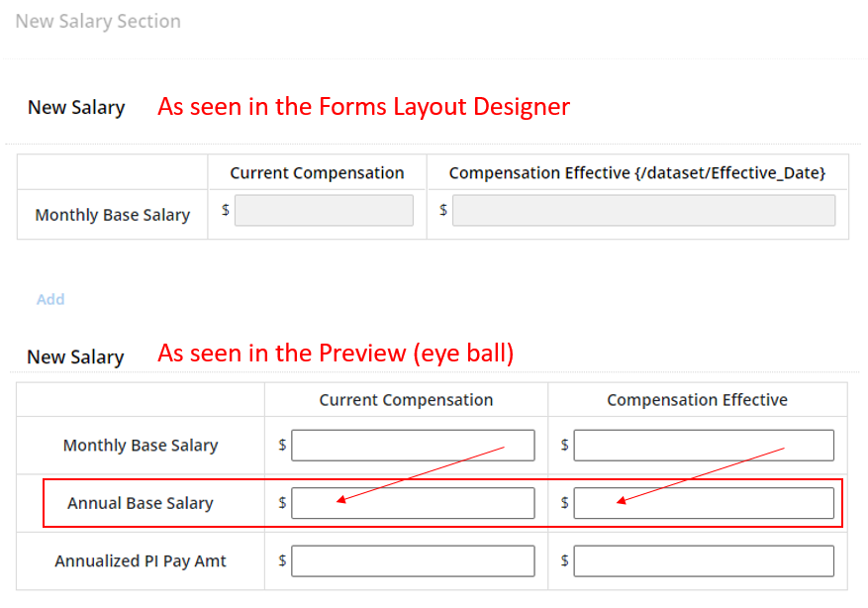
Task: Click the New Salary Section title
Action: [x=98, y=21]
